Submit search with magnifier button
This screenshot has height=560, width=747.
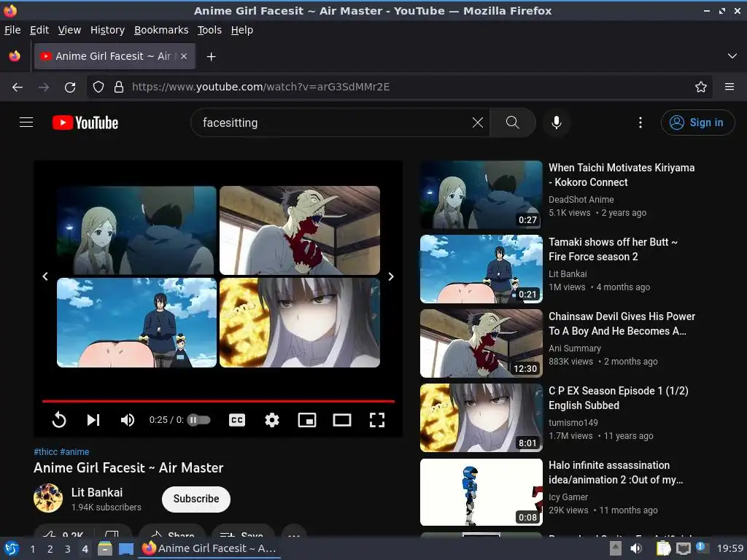(513, 122)
